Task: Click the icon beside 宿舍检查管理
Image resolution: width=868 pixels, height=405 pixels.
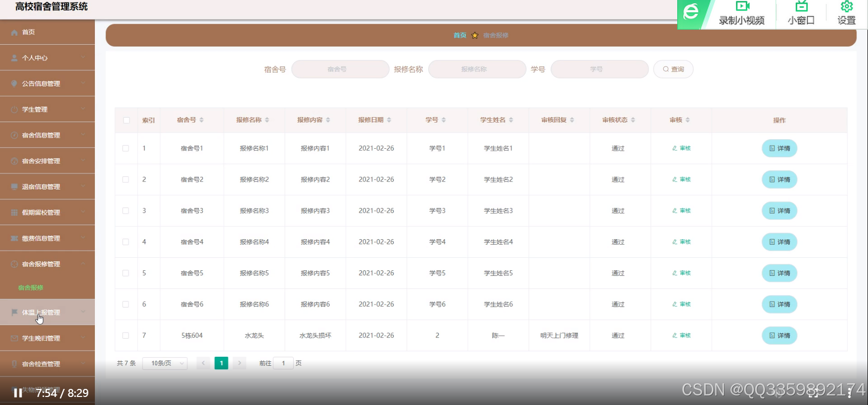Action: tap(14, 364)
